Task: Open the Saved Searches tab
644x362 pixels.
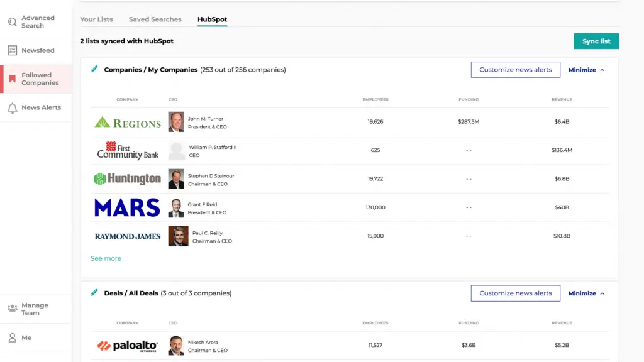Action: (155, 19)
